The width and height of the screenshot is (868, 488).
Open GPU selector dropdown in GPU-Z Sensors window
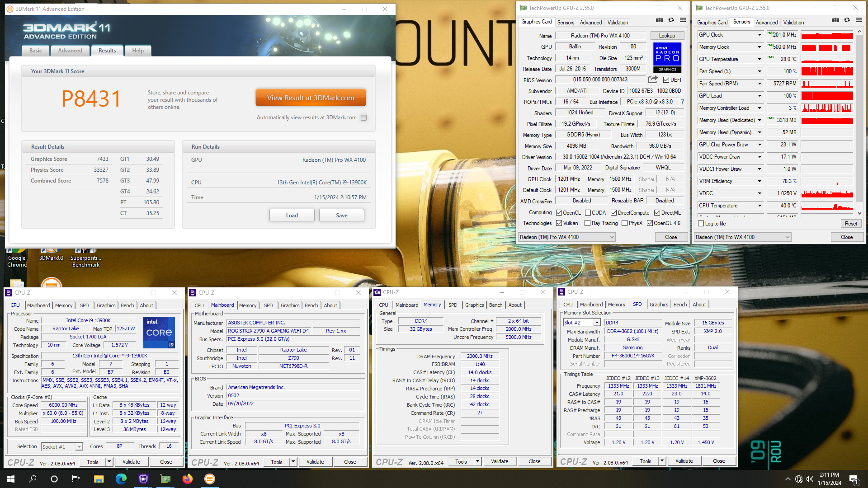click(743, 237)
